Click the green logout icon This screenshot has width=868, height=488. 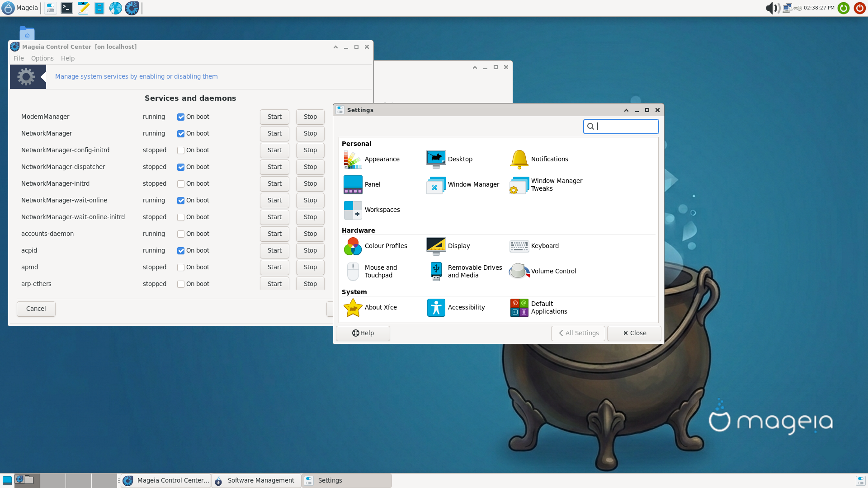click(844, 8)
